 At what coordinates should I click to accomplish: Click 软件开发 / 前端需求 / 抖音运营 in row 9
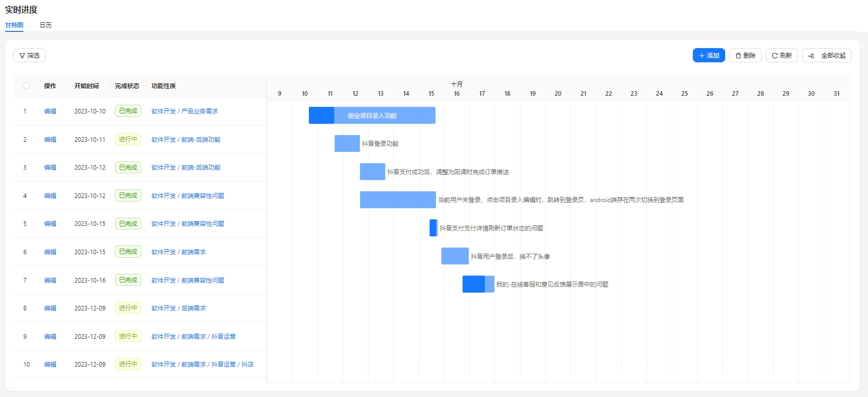point(193,336)
